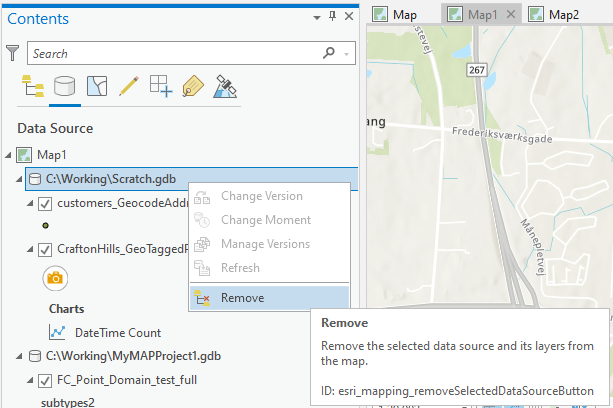Disable the FC_Point_Domain_test_full layer checkbox
Image resolution: width=613 pixels, height=408 pixels.
45,380
